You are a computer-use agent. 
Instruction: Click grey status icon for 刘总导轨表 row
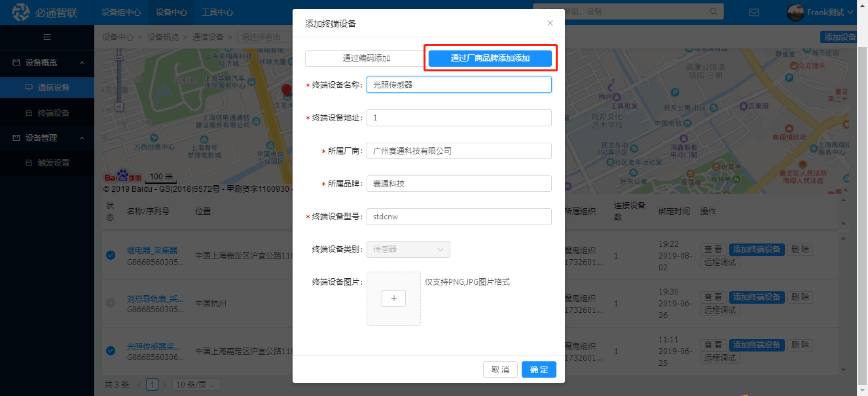point(111,303)
